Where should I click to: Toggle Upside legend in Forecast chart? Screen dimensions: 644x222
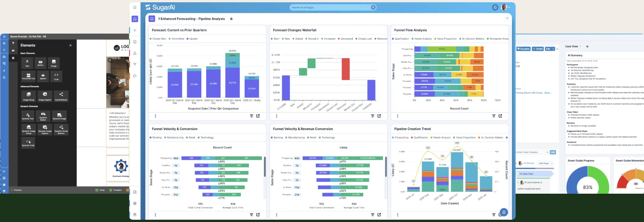point(192,39)
